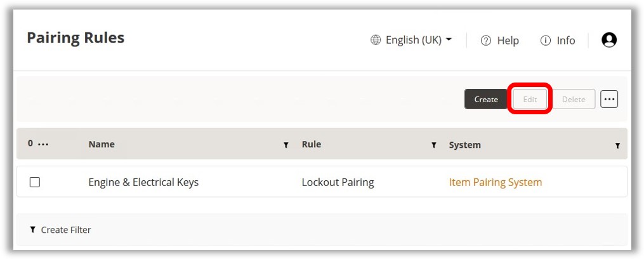Open the more actions ellipsis button
Image resolution: width=644 pixels, height=259 pixels.
click(x=609, y=99)
